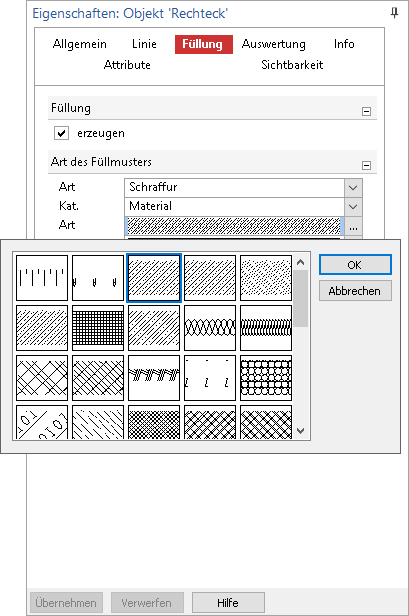Pick the circles mesh hatch pattern
The height and width of the screenshot is (616, 409).
pos(266,378)
